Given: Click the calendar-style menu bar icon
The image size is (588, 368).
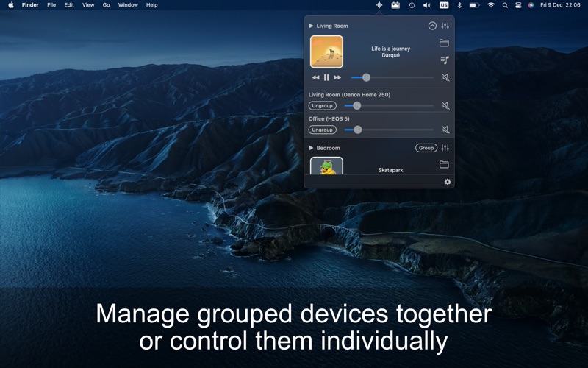Looking at the screenshot, I should click(x=395, y=5).
